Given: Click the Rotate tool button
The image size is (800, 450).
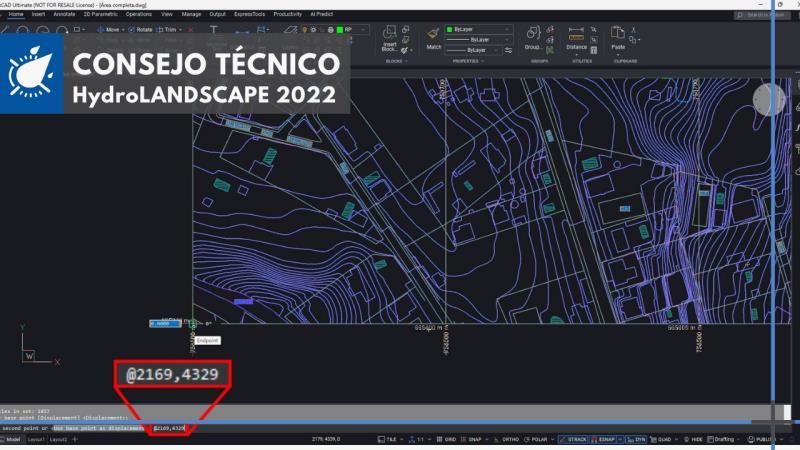Looking at the screenshot, I should pos(141,30).
